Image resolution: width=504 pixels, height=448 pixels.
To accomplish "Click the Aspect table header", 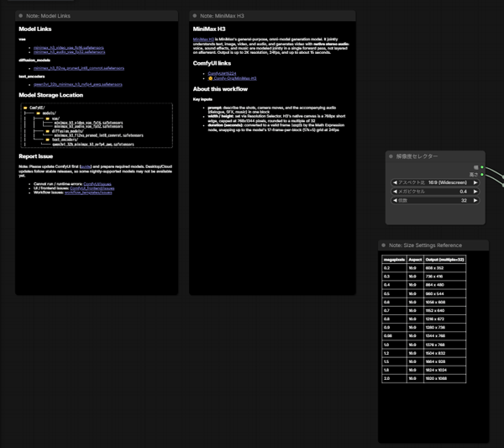I will (415, 260).
